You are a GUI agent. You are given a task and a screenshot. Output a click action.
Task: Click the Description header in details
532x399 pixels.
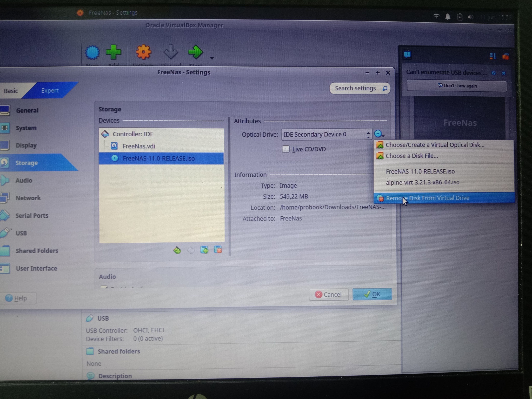[x=115, y=376]
